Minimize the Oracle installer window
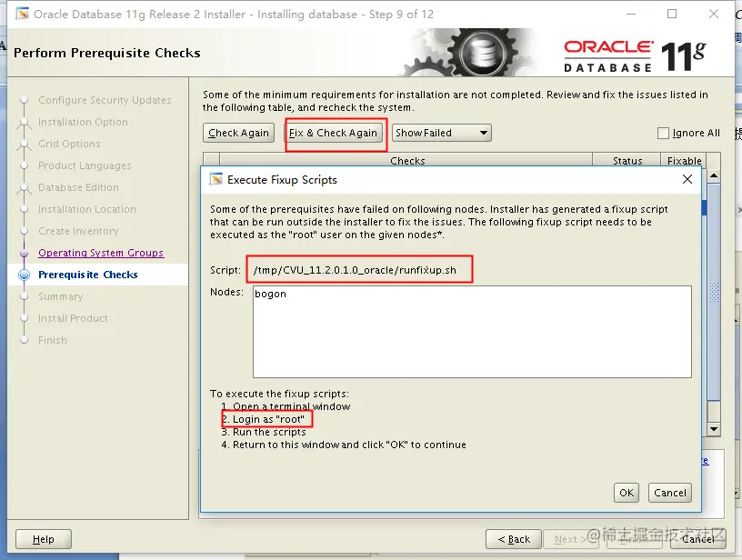Screen dimensions: 742x560 631,14
